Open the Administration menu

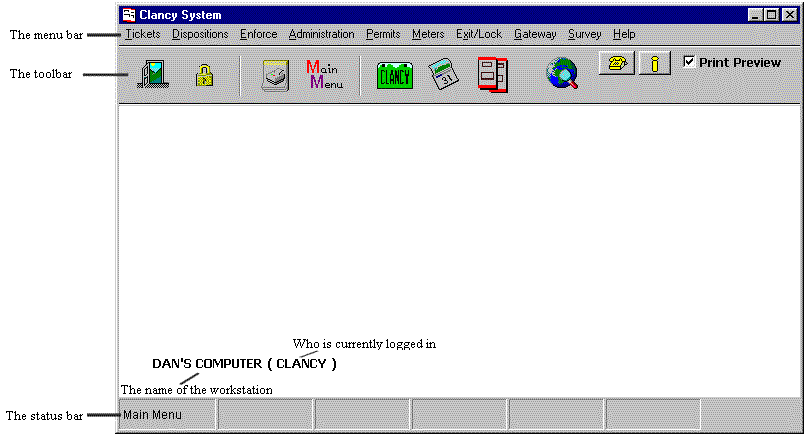click(x=322, y=34)
